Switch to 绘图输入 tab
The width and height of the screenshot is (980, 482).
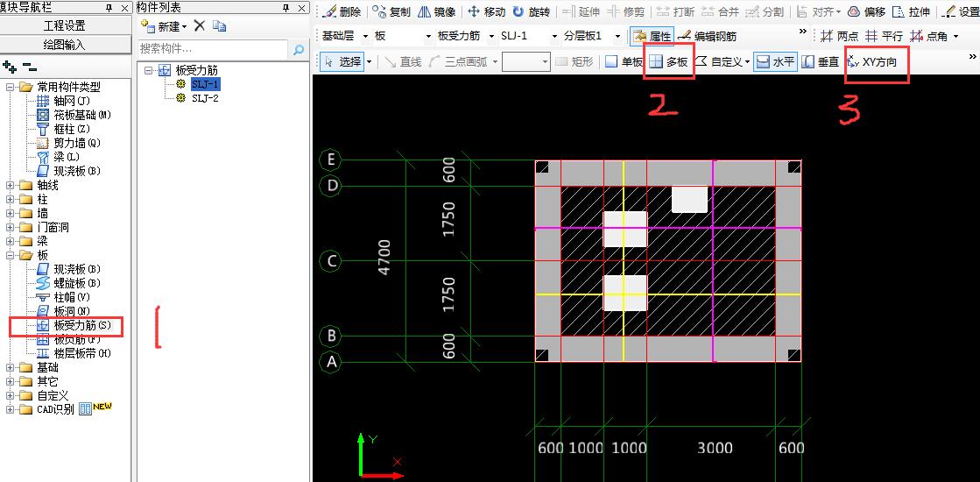[x=64, y=43]
